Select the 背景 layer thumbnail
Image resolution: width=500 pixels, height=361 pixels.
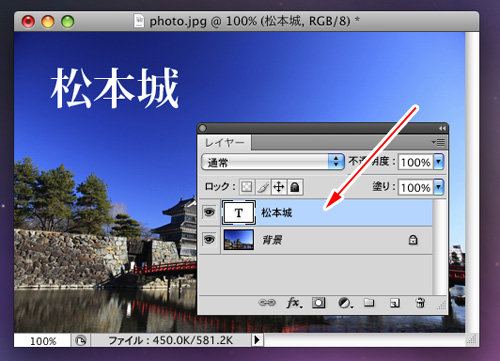point(239,239)
